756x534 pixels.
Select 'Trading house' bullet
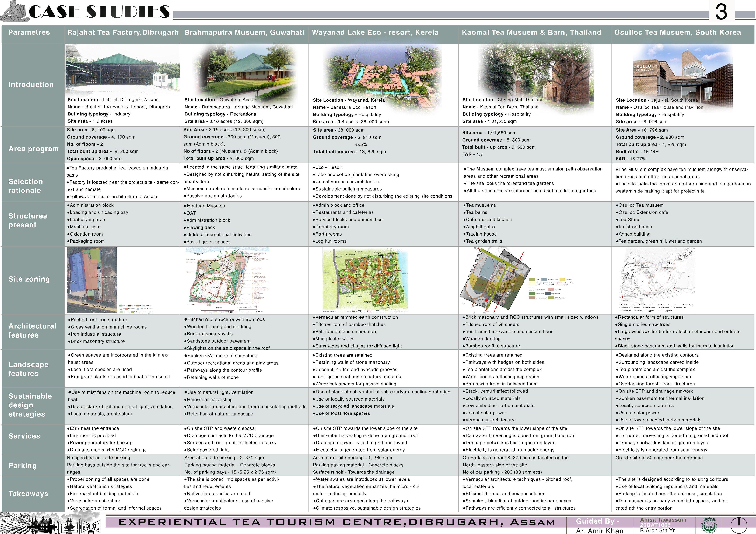(x=480, y=234)
